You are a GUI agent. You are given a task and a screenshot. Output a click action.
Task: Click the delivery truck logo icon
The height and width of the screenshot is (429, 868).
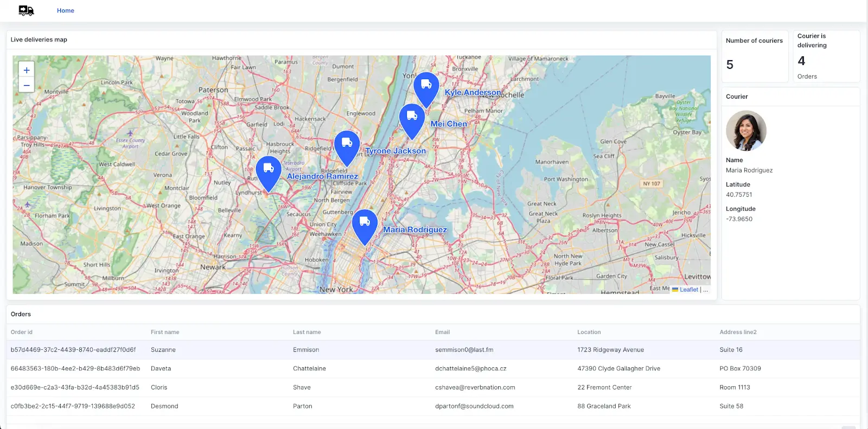[26, 10]
